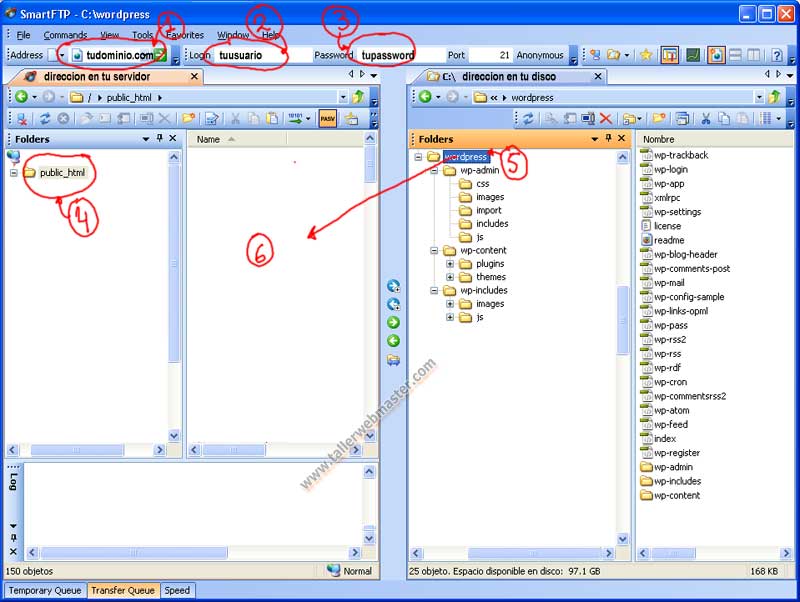Toggle the pin on the Log panel
Viewport: 800px width, 602px height.
(x=13, y=538)
